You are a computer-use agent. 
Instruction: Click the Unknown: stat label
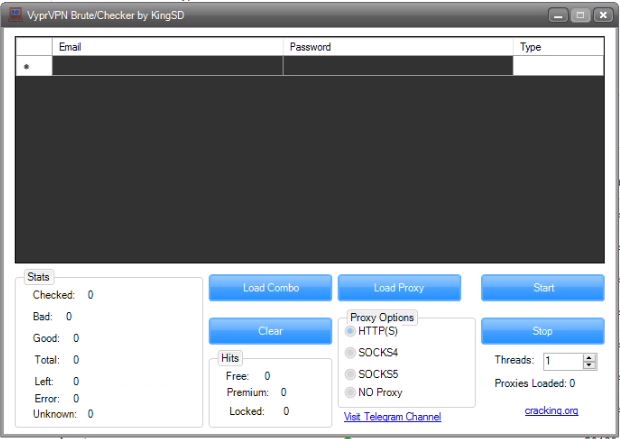55,414
